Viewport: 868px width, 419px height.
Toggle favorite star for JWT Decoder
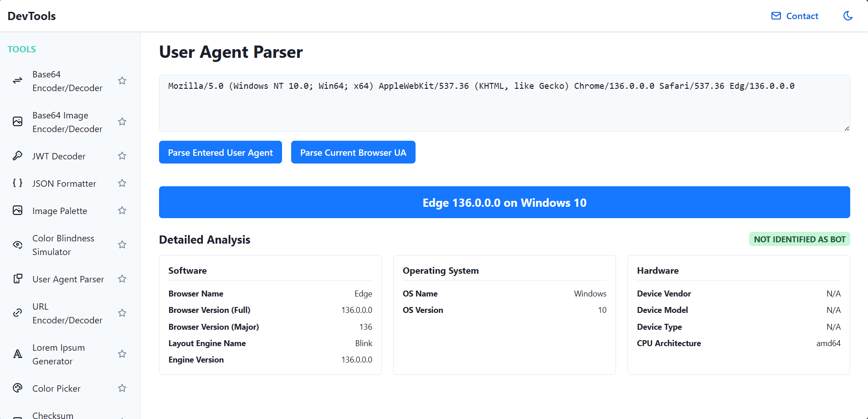[x=122, y=156]
